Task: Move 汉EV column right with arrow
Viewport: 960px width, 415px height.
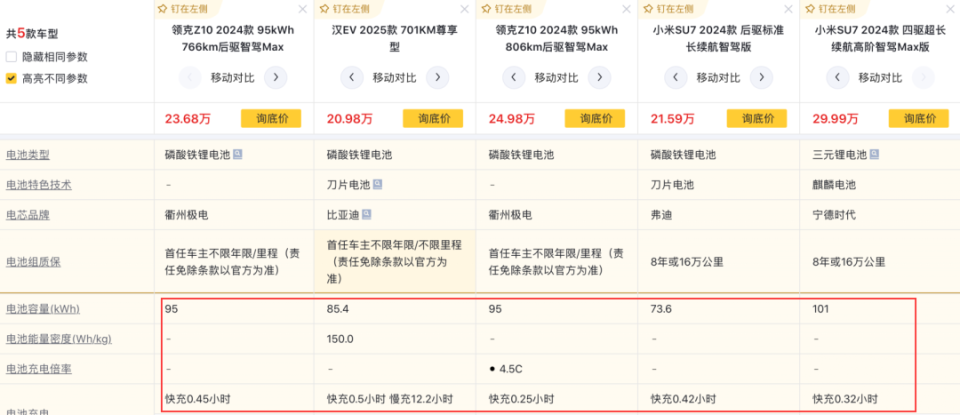Action: pyautogui.click(x=438, y=77)
